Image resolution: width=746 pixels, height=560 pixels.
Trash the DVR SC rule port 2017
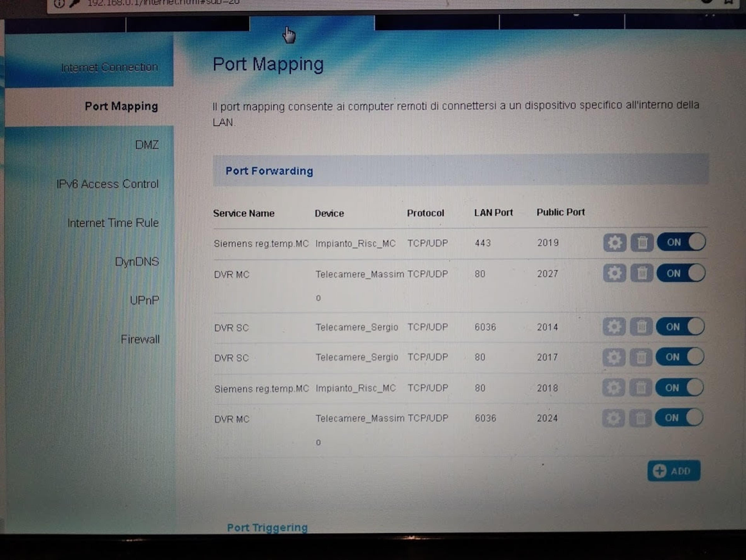[641, 357]
